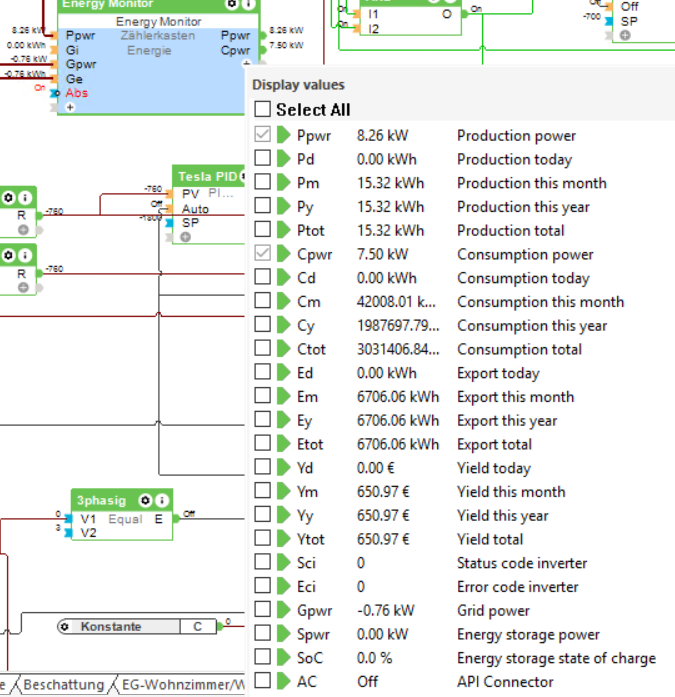Click plus icon under upper R block
Image resolution: width=675 pixels, height=697 pixels.
tap(23, 230)
